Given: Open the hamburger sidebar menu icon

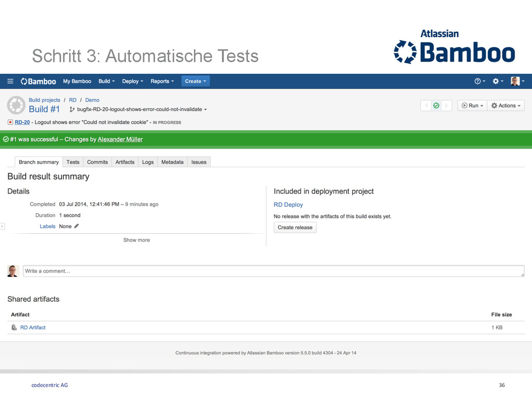Looking at the screenshot, I should (10, 82).
